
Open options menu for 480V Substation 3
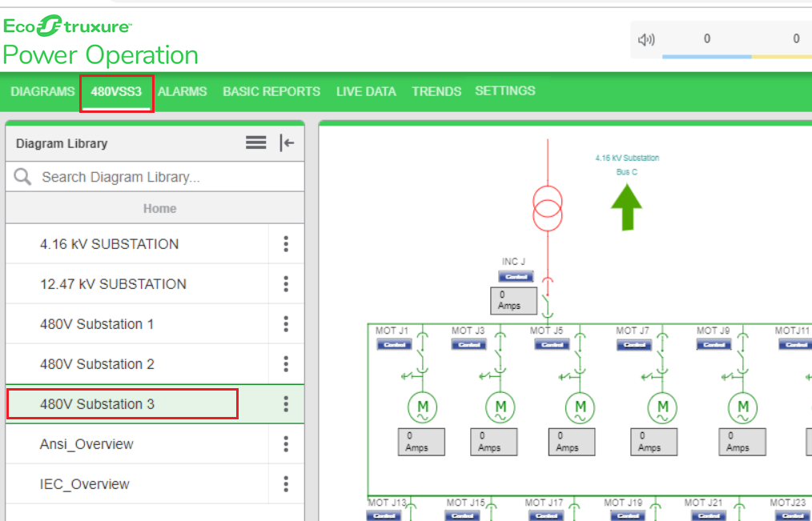(x=286, y=404)
